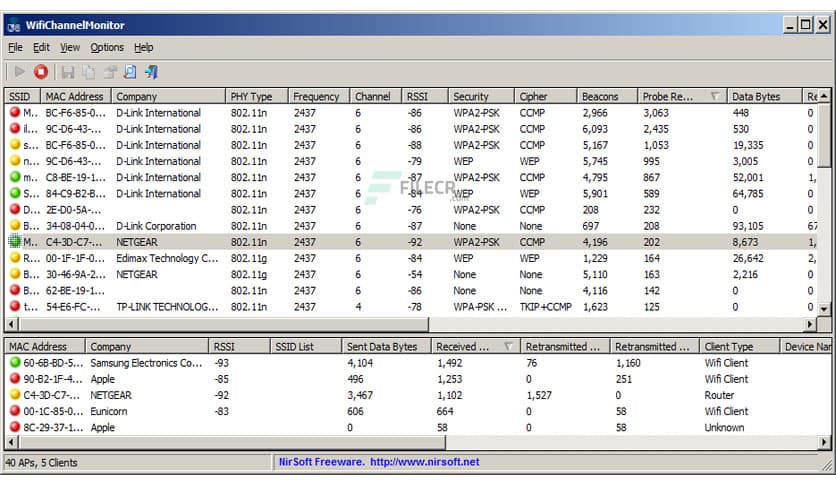Sort by the Company column header in upper pane
Image resolution: width=836 pixels, height=484 pixels.
(x=168, y=96)
